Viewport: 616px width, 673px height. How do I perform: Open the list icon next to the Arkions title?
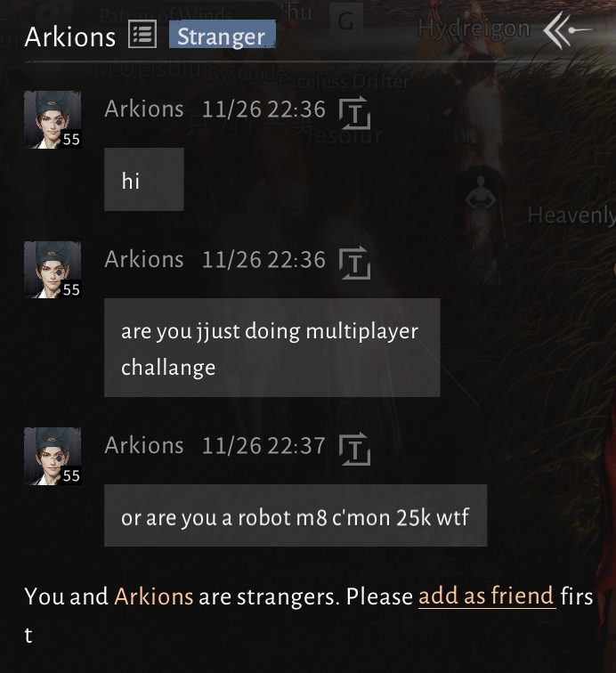point(142,35)
